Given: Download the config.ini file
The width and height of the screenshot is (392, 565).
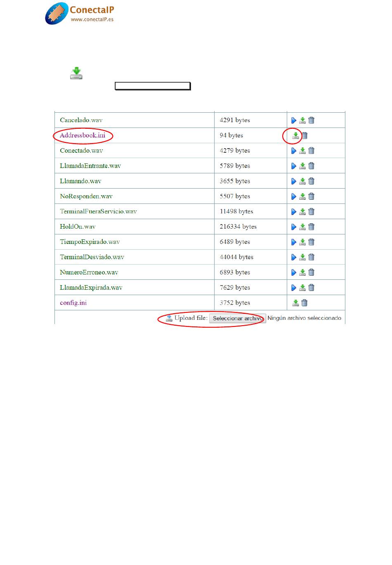Looking at the screenshot, I should point(295,303).
